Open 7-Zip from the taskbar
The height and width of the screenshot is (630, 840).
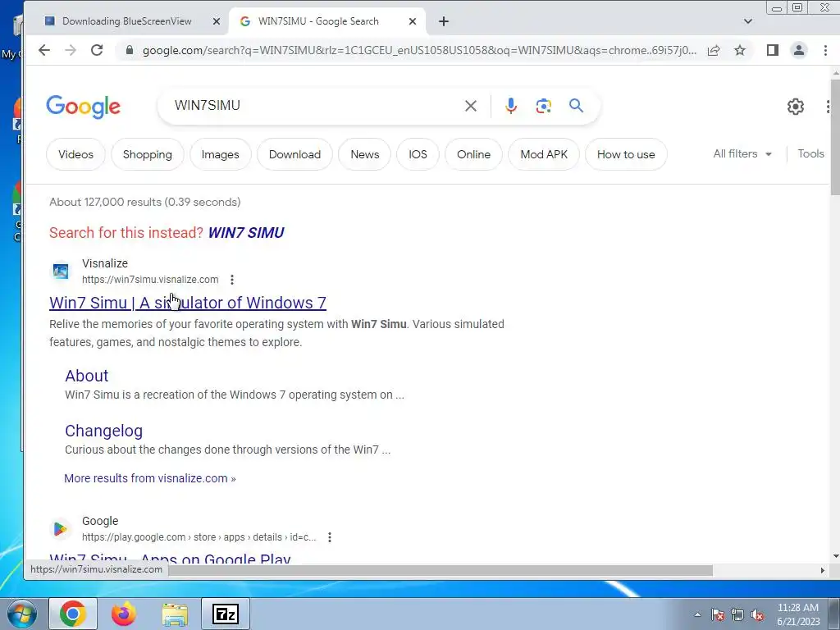click(x=226, y=614)
